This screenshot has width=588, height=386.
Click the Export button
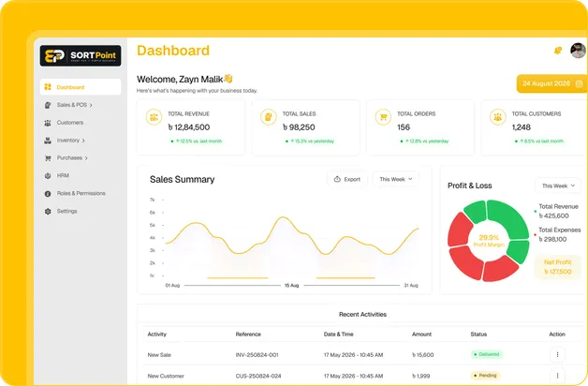tap(347, 179)
